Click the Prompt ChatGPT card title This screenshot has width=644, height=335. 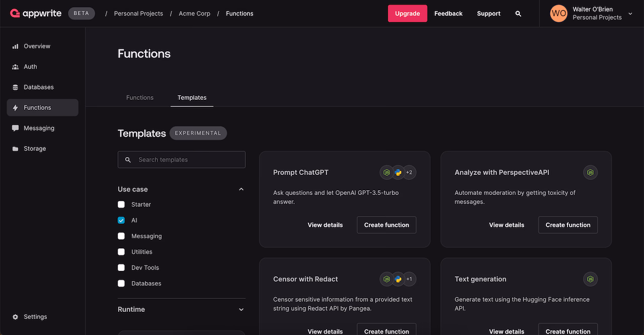coord(301,172)
